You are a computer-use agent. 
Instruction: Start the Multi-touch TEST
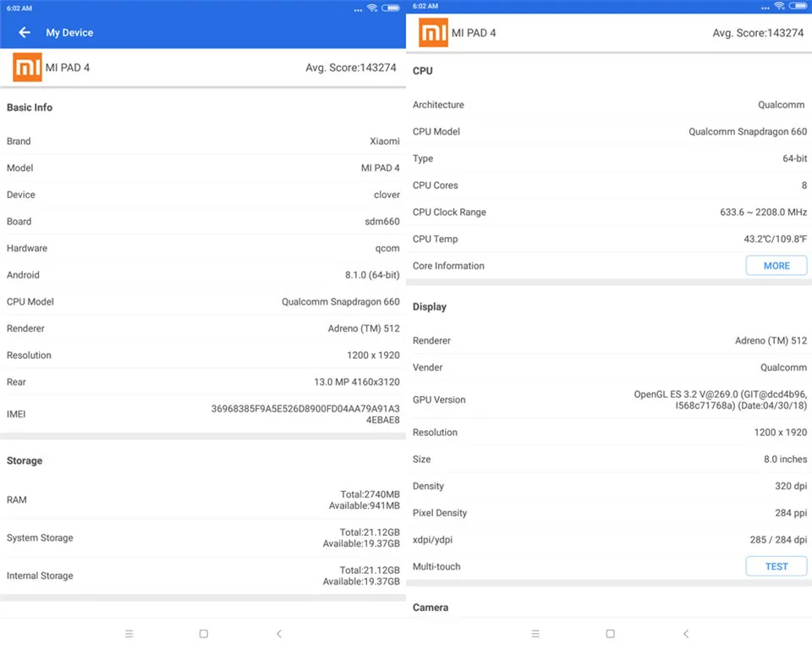(x=776, y=566)
